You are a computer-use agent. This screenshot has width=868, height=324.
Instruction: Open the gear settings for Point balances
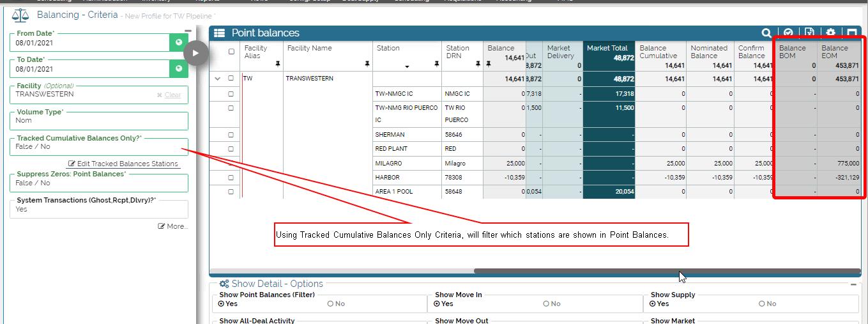point(830,33)
